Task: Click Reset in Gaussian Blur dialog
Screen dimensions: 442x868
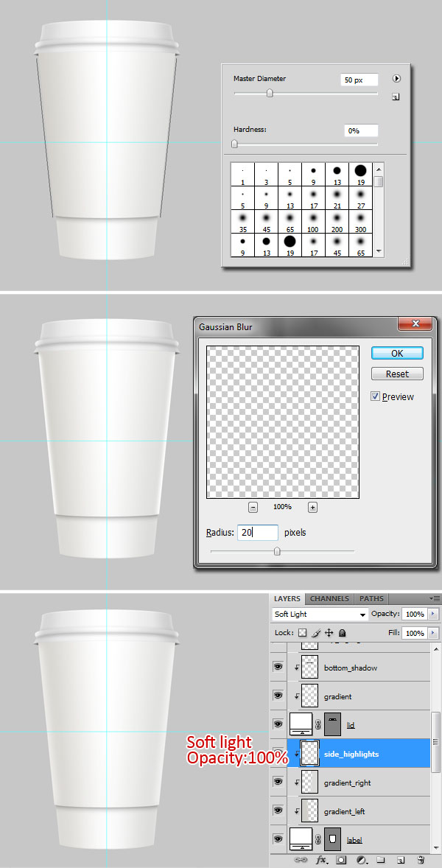Action: click(397, 374)
